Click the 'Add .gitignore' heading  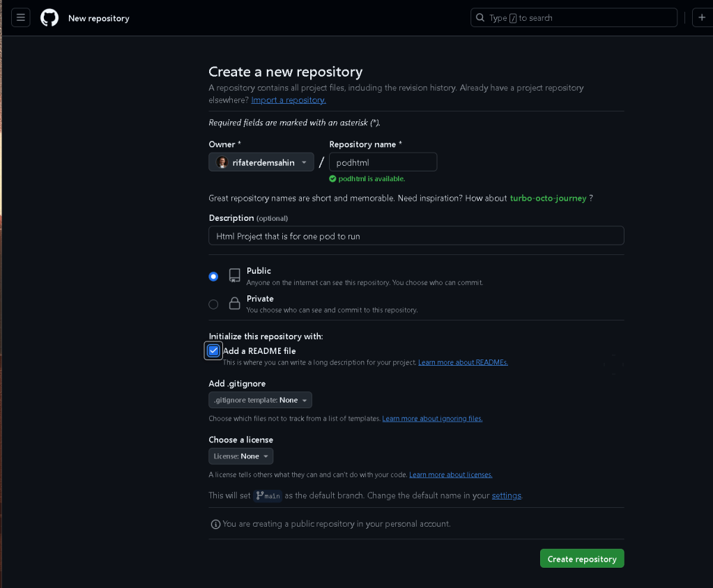coord(237,383)
